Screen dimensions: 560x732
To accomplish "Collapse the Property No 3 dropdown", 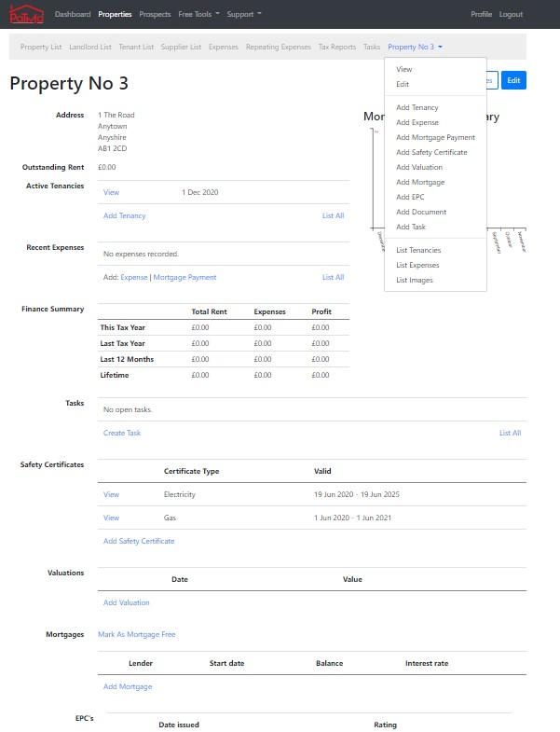I will (415, 47).
